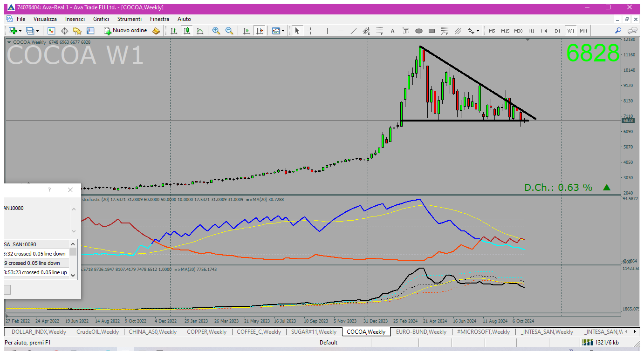Switch chart to candlesticks style
The width and height of the screenshot is (644, 351).
(187, 31)
